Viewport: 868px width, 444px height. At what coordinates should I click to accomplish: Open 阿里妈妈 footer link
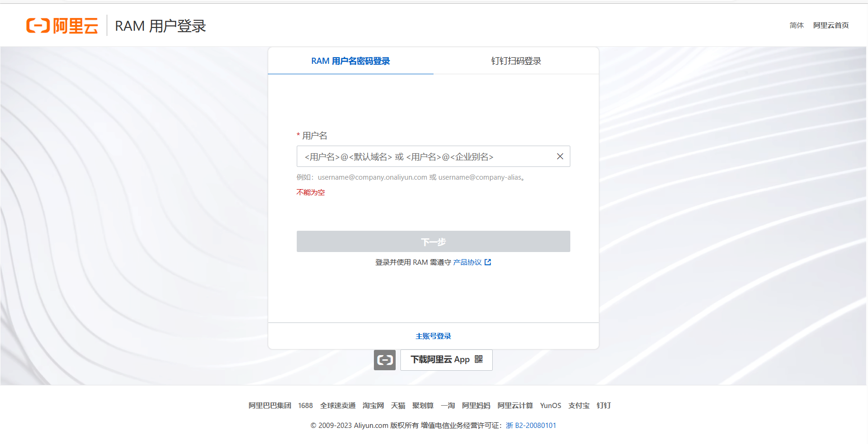(476, 406)
